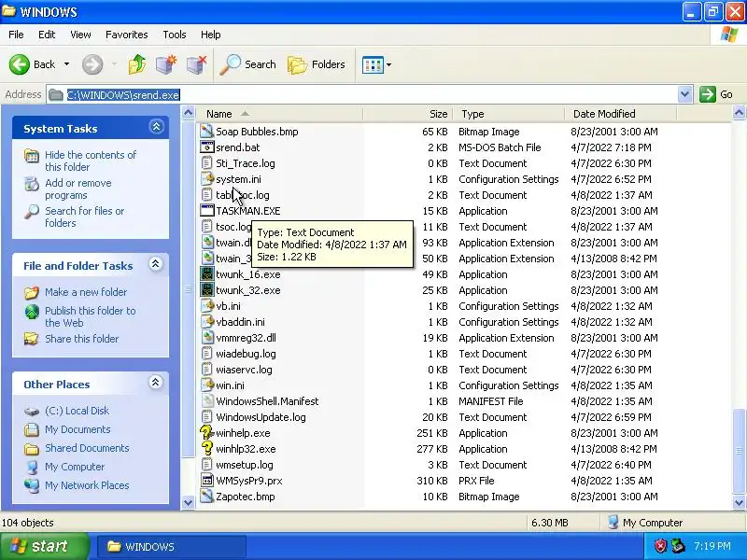The height and width of the screenshot is (560, 747).
Task: Open the Views dropdown button
Action: tap(376, 64)
